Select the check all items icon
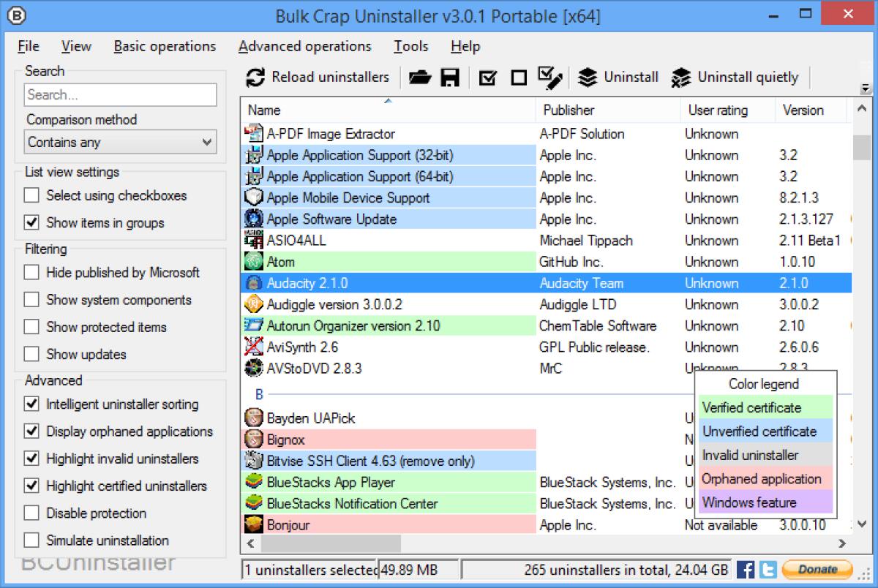The height and width of the screenshot is (588, 878). pos(487,77)
